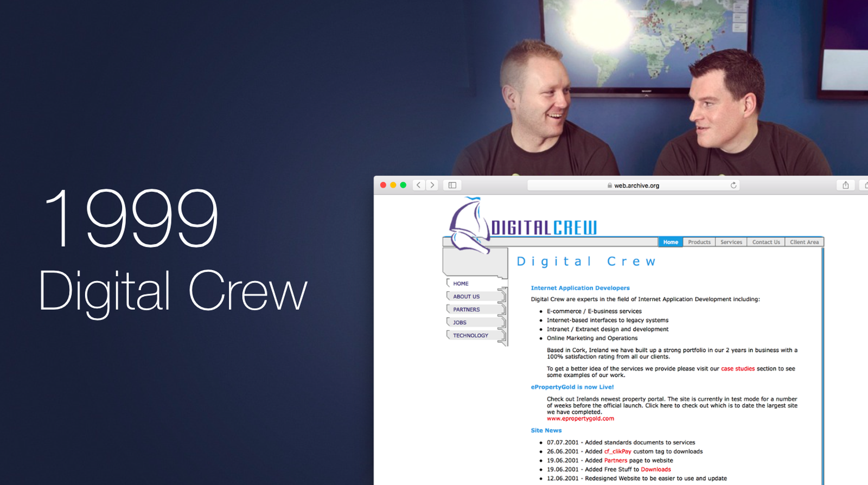
Task: Close the Safari window with red button
Action: [x=383, y=185]
